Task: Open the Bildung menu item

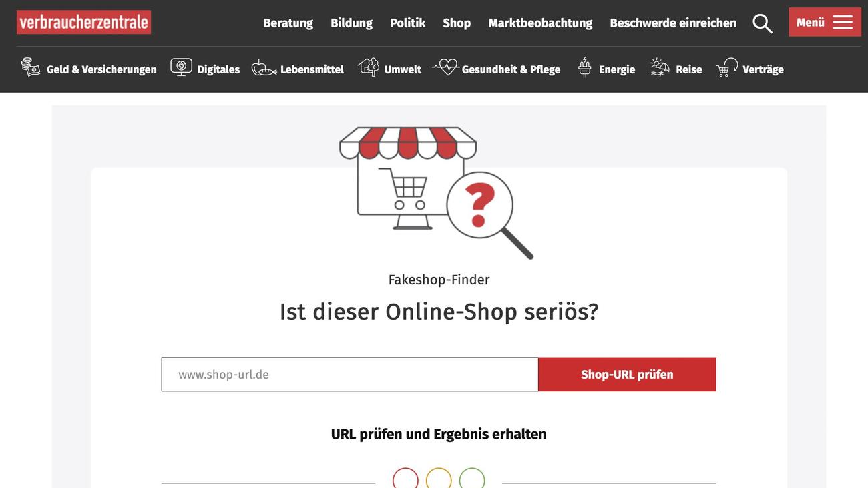Action: 351,23
